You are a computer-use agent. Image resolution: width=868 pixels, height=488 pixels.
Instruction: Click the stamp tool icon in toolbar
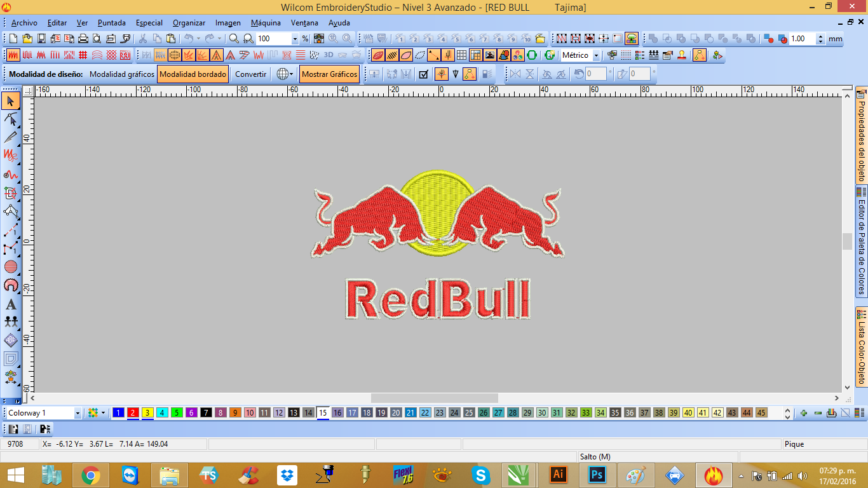(x=682, y=55)
